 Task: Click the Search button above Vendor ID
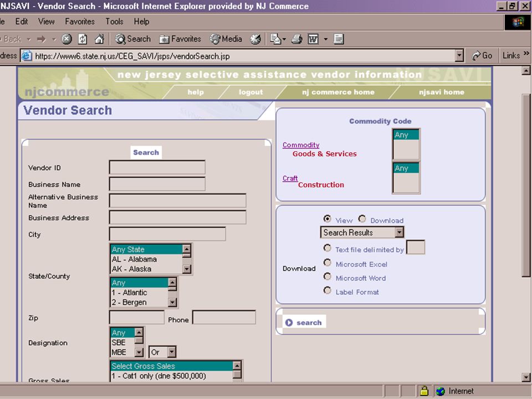point(146,152)
